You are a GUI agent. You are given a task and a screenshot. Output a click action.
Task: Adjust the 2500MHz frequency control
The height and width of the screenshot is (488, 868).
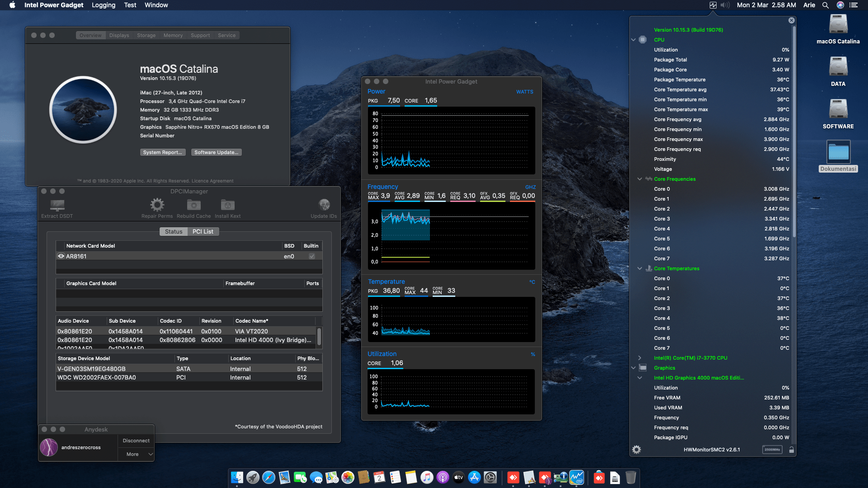[x=772, y=450]
